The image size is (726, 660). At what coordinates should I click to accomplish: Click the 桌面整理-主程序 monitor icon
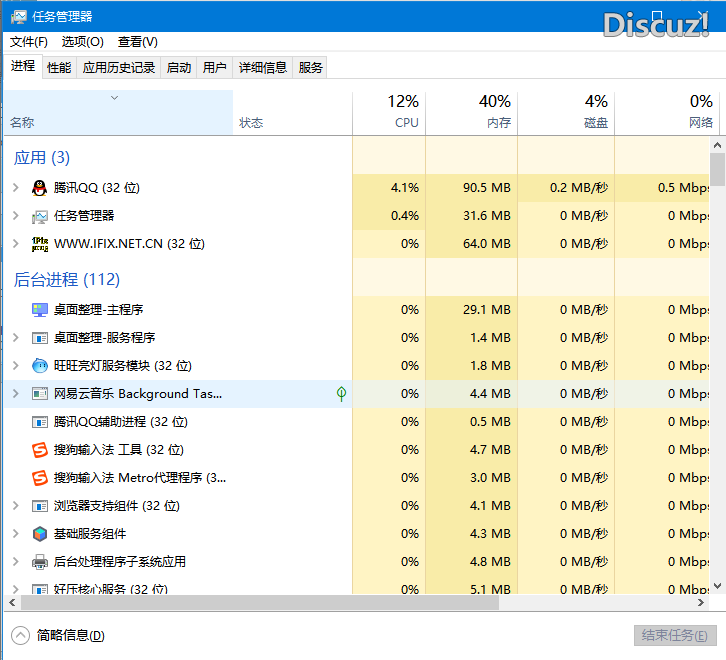click(40, 310)
